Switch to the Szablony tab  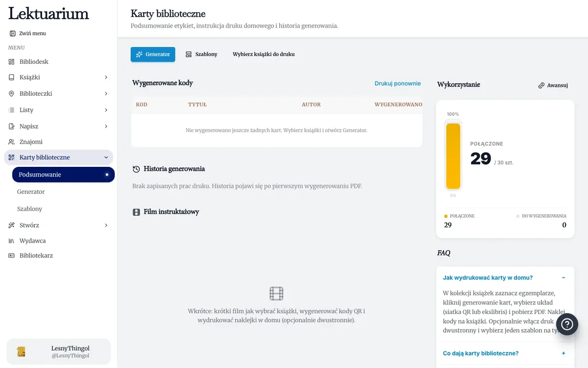pyautogui.click(x=201, y=54)
